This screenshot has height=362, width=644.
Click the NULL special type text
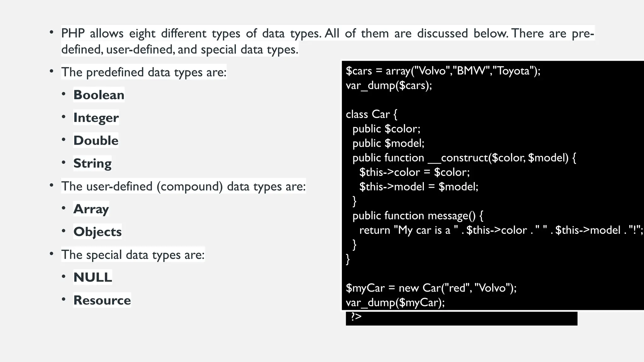[x=93, y=277]
